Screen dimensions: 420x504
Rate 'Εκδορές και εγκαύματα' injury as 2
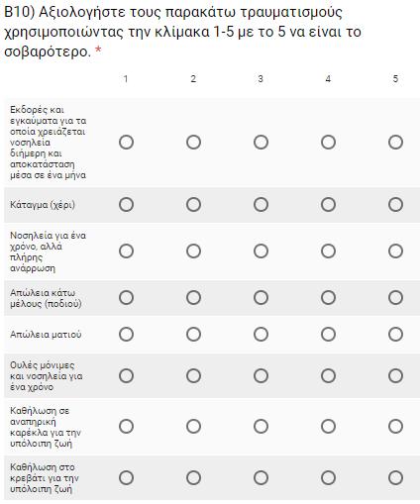193,143
